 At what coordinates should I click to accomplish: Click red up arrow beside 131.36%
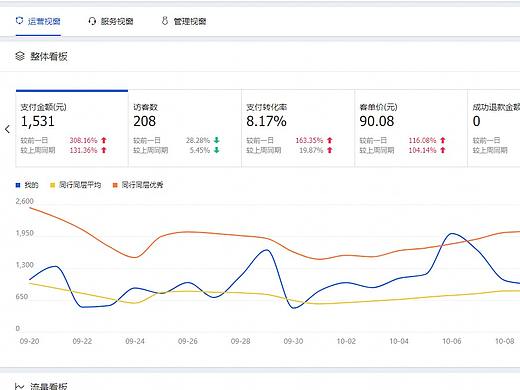point(104,150)
